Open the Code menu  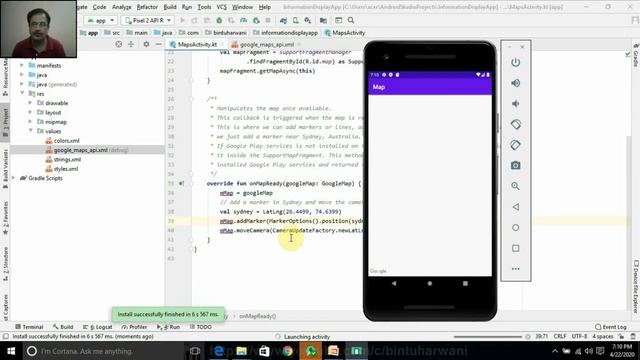tap(99, 7)
